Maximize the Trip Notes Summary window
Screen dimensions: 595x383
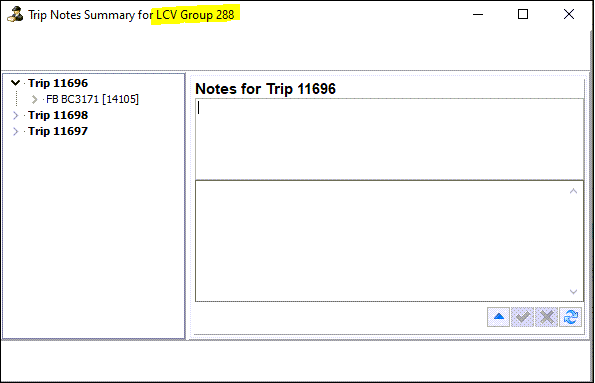[x=523, y=14]
